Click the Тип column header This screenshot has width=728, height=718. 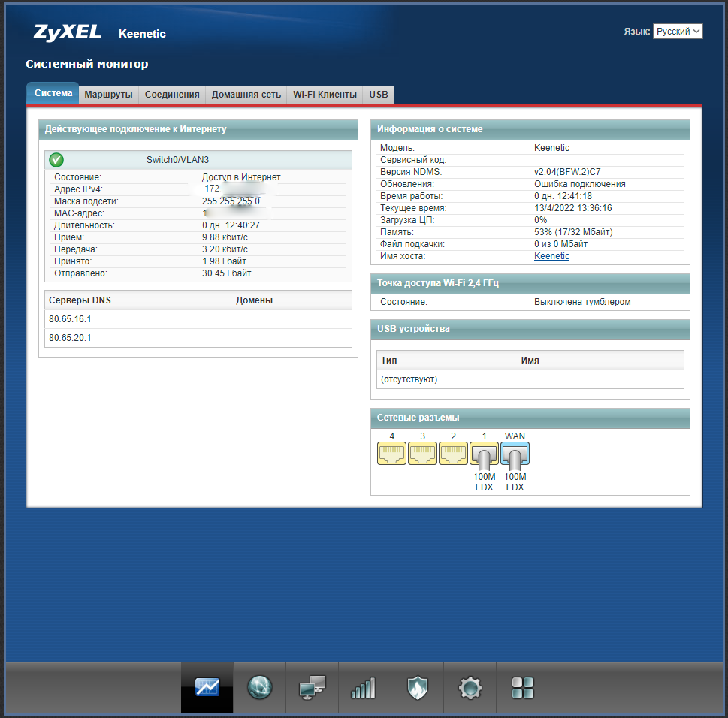point(388,361)
